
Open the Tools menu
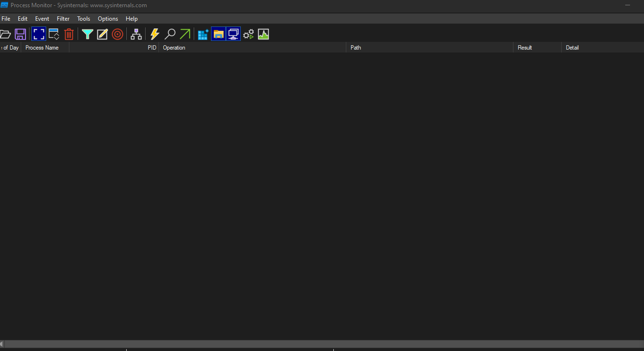click(x=84, y=19)
